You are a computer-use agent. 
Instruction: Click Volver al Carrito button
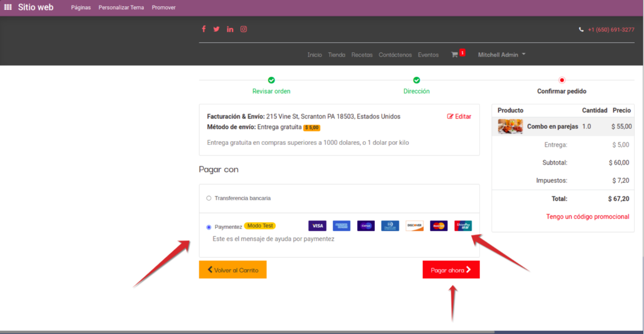tap(232, 270)
